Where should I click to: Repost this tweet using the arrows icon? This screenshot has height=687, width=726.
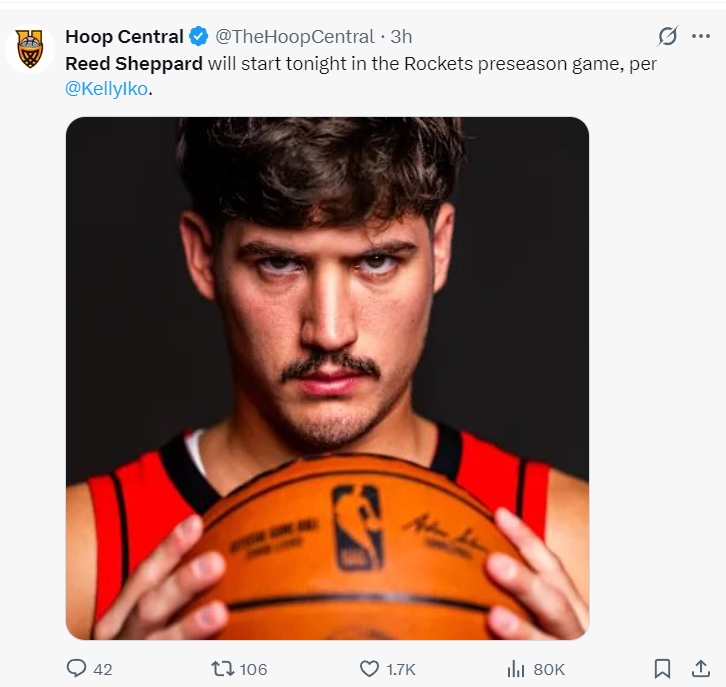(x=222, y=668)
